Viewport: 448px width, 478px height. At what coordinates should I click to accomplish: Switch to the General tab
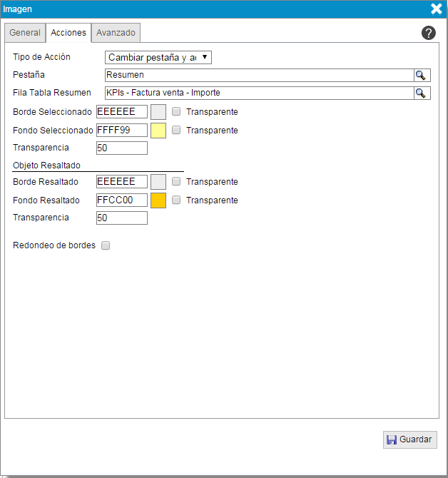25,33
